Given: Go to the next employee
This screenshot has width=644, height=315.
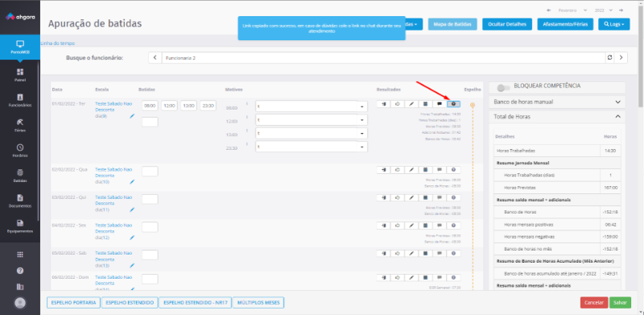Looking at the screenshot, I should click(x=621, y=57).
